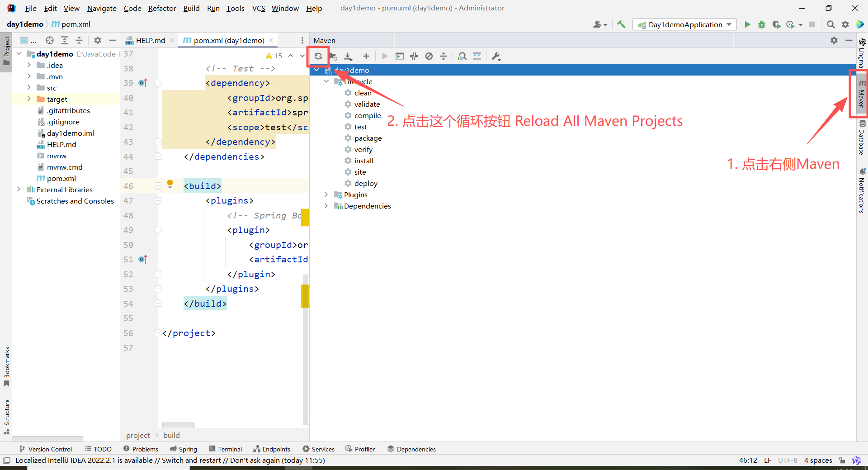Reload All Maven Projects button

click(318, 56)
